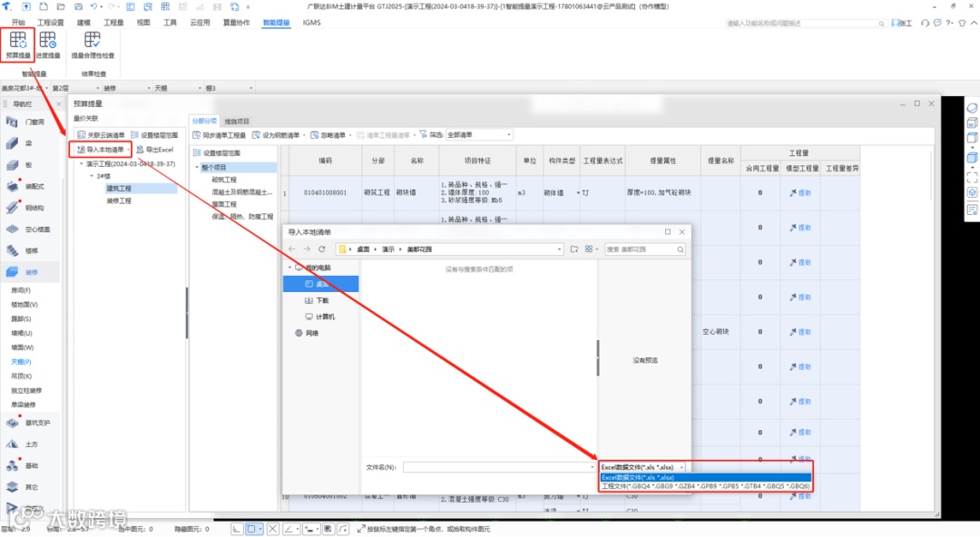Screen dimensions: 980x537
Task: Run 提量合理性检查 check
Action: 93,45
